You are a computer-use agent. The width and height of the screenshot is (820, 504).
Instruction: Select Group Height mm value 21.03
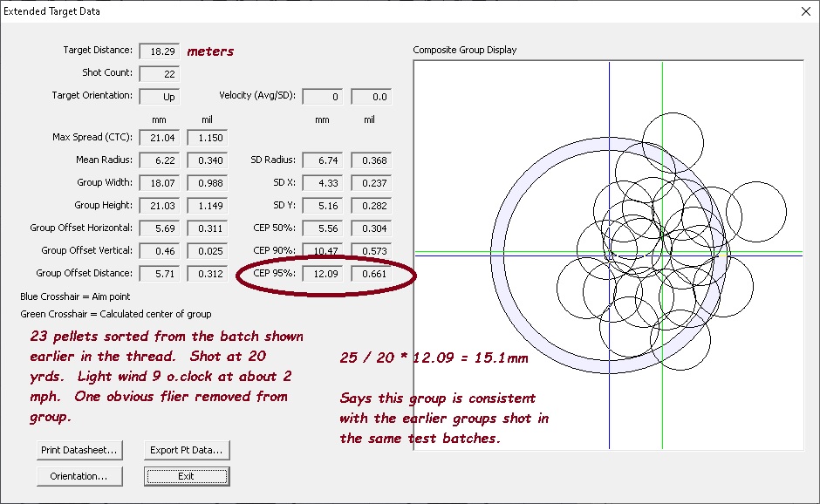click(x=160, y=206)
